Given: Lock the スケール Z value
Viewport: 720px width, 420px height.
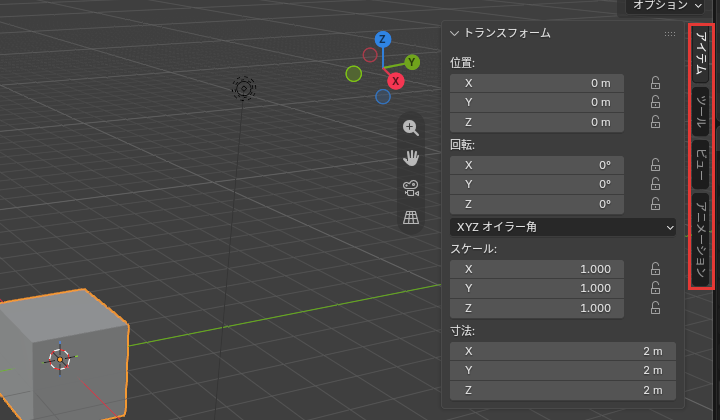Looking at the screenshot, I should tap(655, 308).
